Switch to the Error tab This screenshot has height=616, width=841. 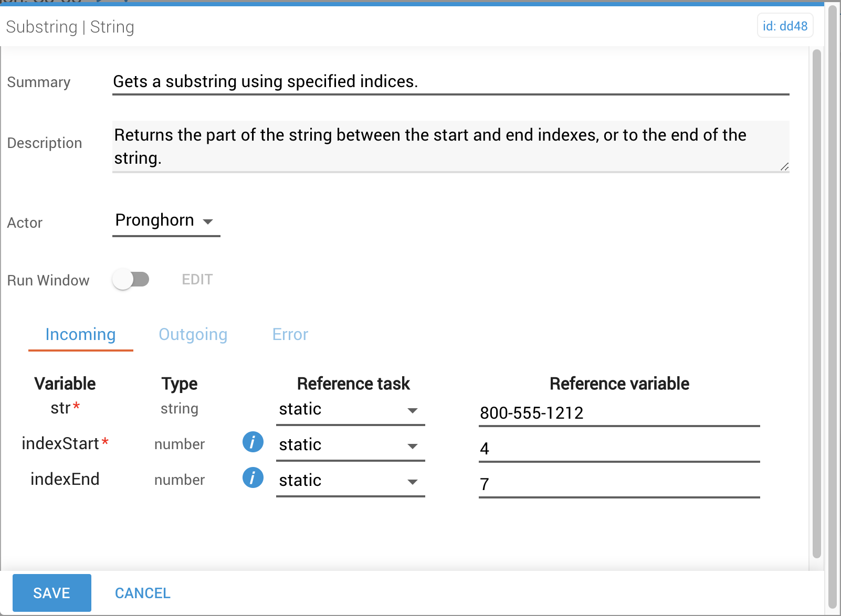(x=290, y=335)
